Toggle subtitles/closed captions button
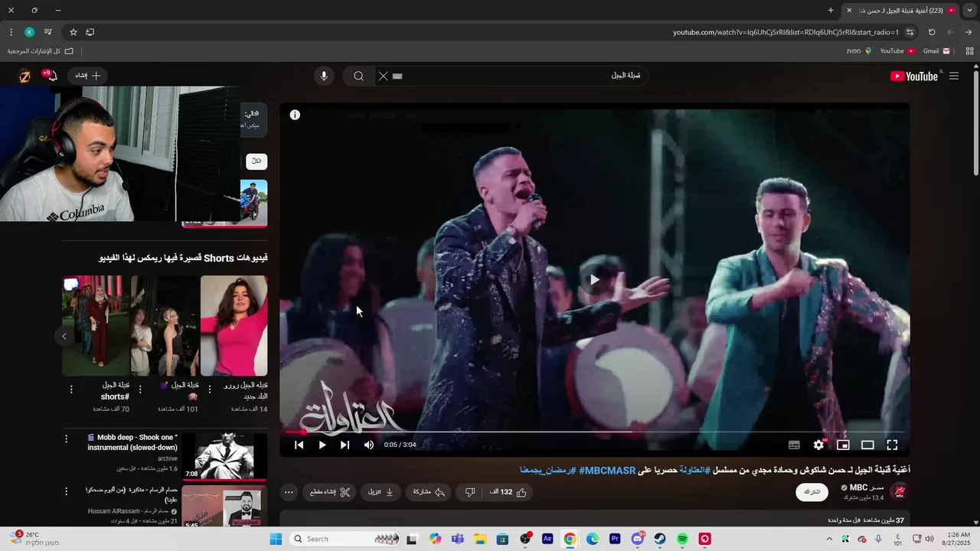The width and height of the screenshot is (980, 551). click(794, 445)
